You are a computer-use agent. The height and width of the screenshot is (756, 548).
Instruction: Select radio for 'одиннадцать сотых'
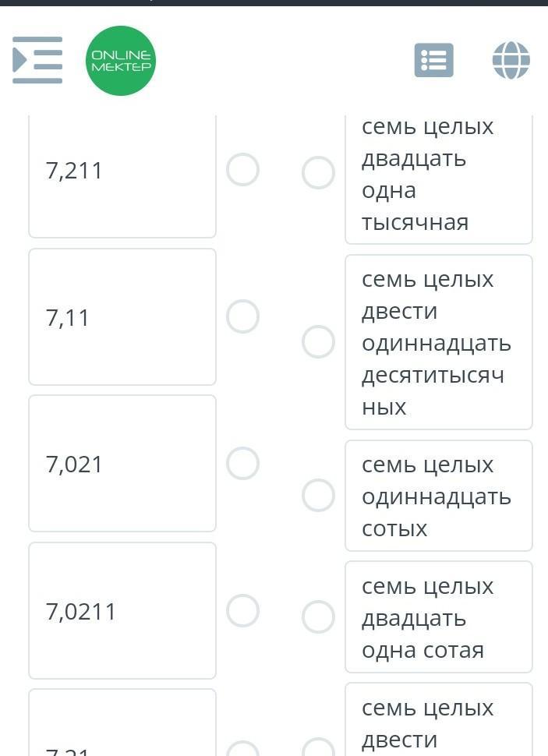point(318,495)
